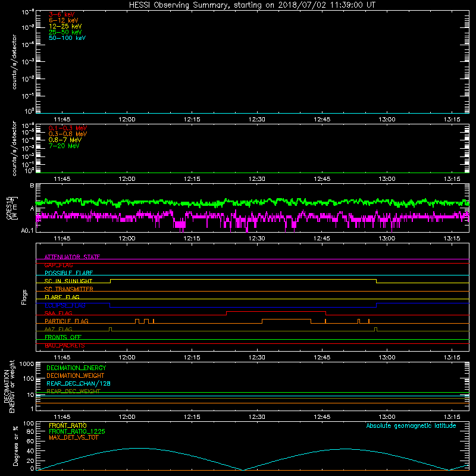Viewport: 476px width, 476px height.
Task: Click the Degrees or % axis title
Action: pos(15,446)
